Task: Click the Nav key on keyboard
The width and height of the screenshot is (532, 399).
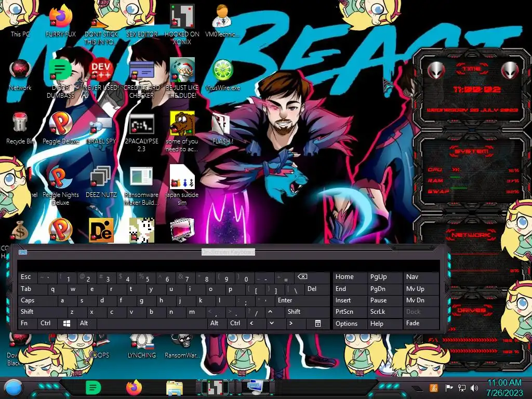Action: tap(421, 277)
